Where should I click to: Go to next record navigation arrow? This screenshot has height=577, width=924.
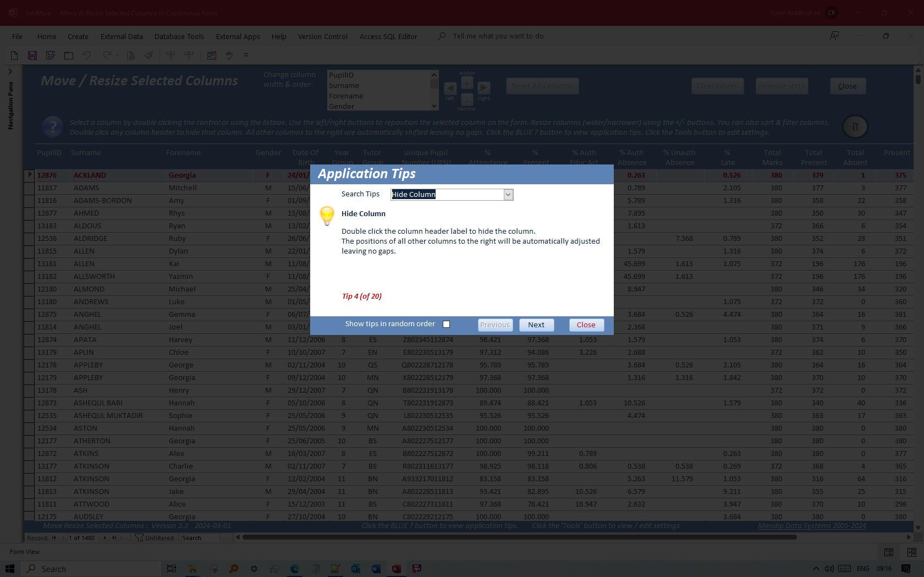[105, 538]
